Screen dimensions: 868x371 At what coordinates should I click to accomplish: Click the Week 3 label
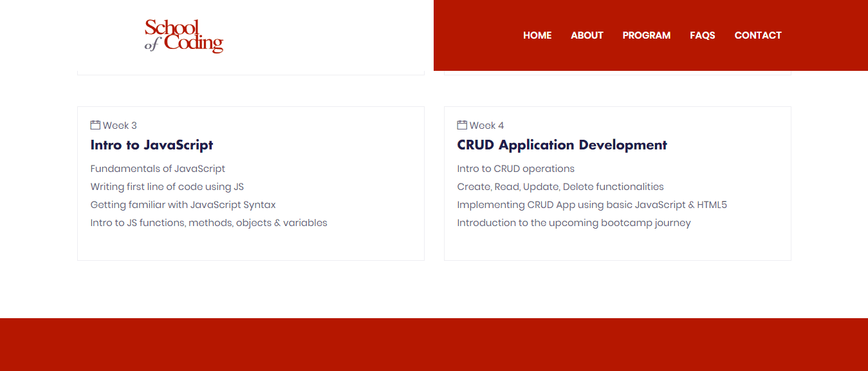coord(120,126)
